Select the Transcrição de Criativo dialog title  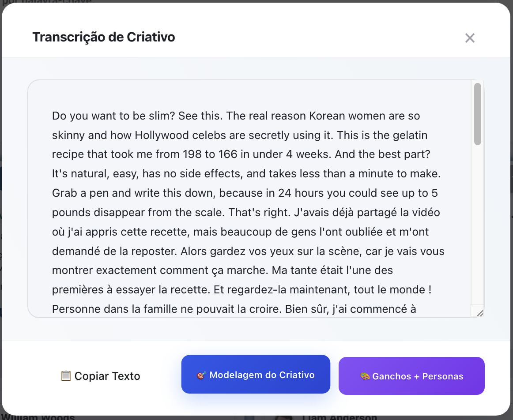104,37
